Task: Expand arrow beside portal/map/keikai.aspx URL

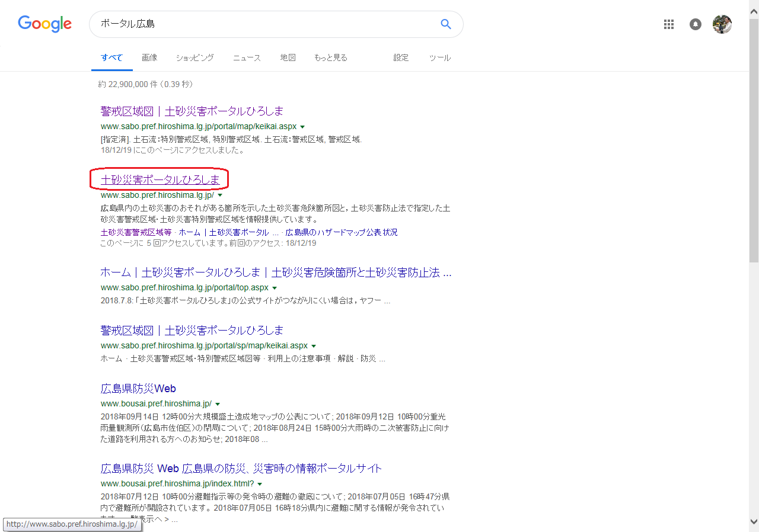Action: click(x=302, y=127)
